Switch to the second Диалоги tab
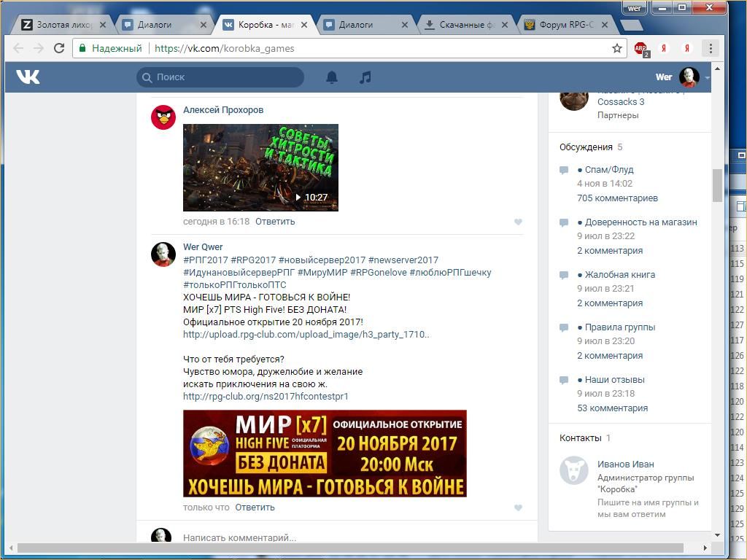Viewport: 747px width, 560px height. coord(365,25)
